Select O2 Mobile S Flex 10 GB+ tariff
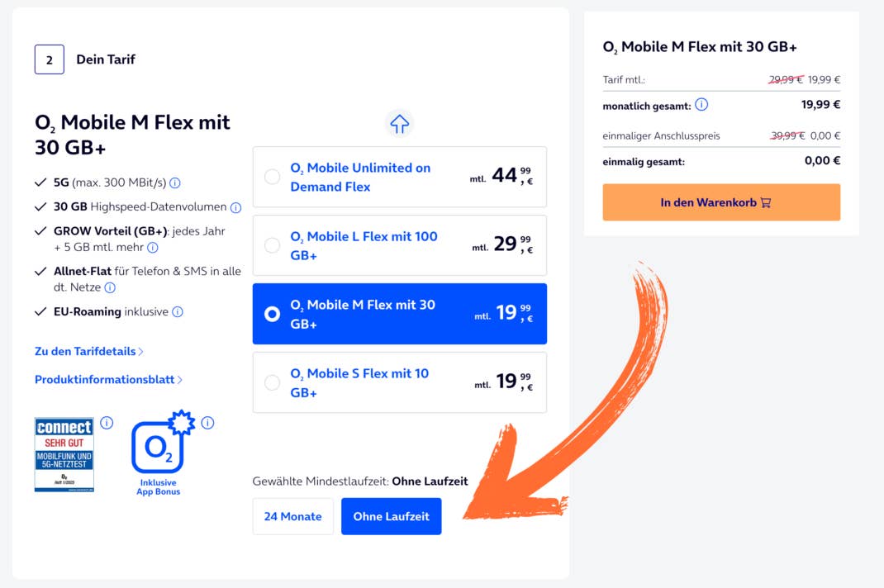Viewport: 884px width, 588px height. (399, 382)
